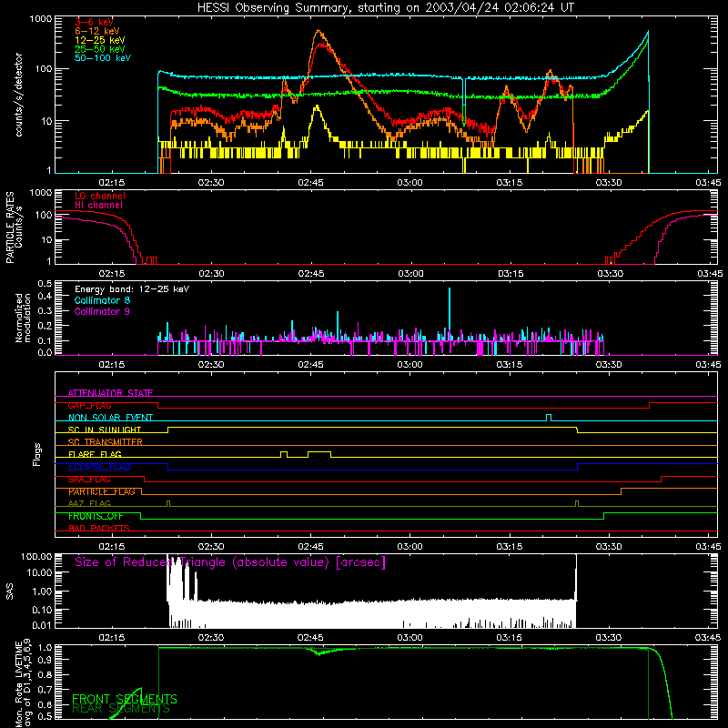
Task: Click the olive flag label below PARTICLE_FLAG
Action: coord(89,504)
